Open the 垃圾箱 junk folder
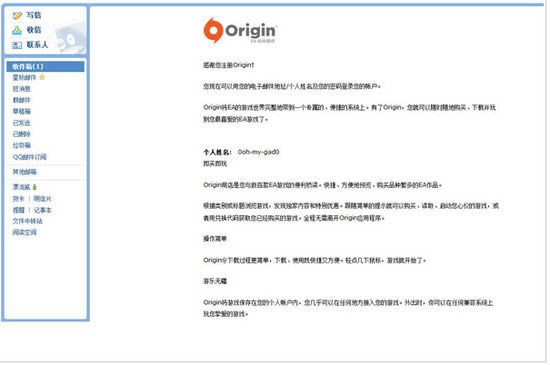This screenshot has width=550, height=365. tap(21, 146)
